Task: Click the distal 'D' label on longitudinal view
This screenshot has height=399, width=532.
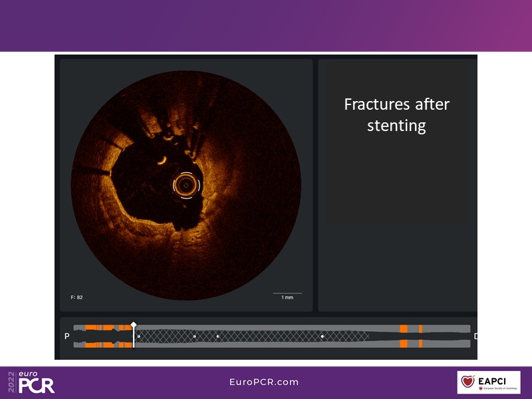Action: pos(475,336)
